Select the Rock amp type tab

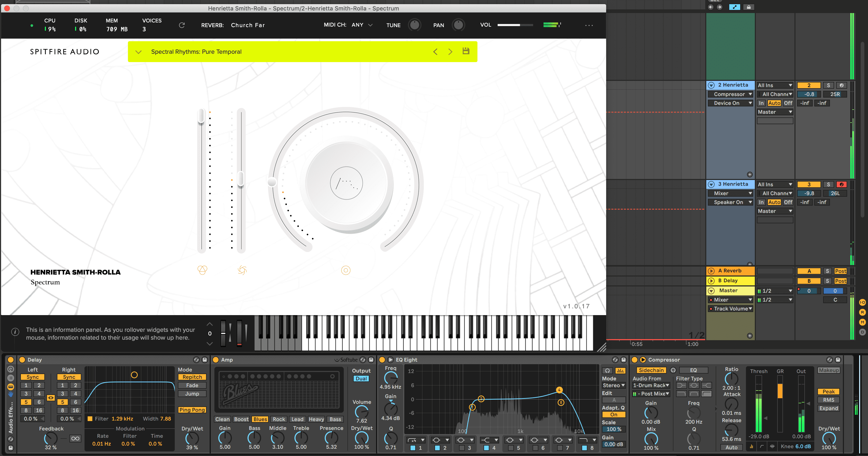(279, 419)
